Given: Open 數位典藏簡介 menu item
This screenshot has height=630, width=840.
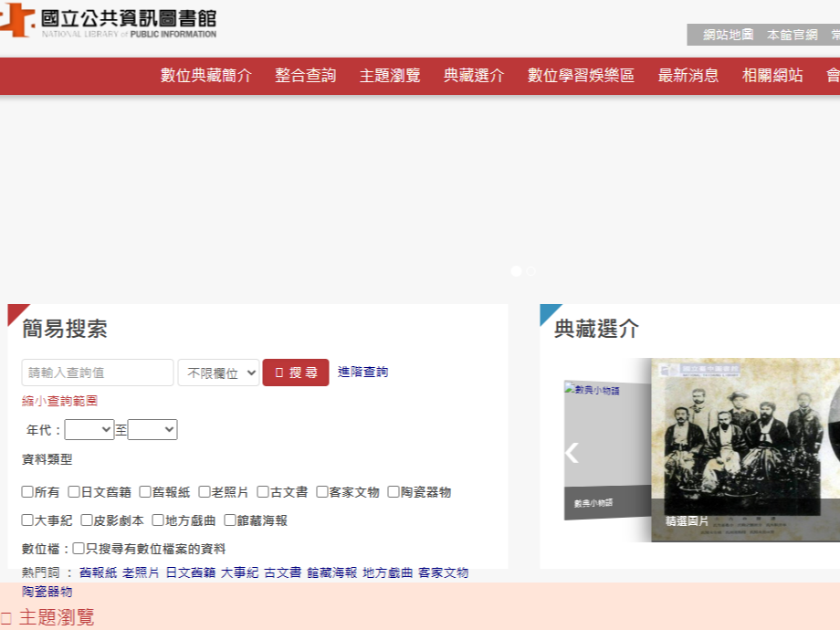Looking at the screenshot, I should (x=206, y=76).
